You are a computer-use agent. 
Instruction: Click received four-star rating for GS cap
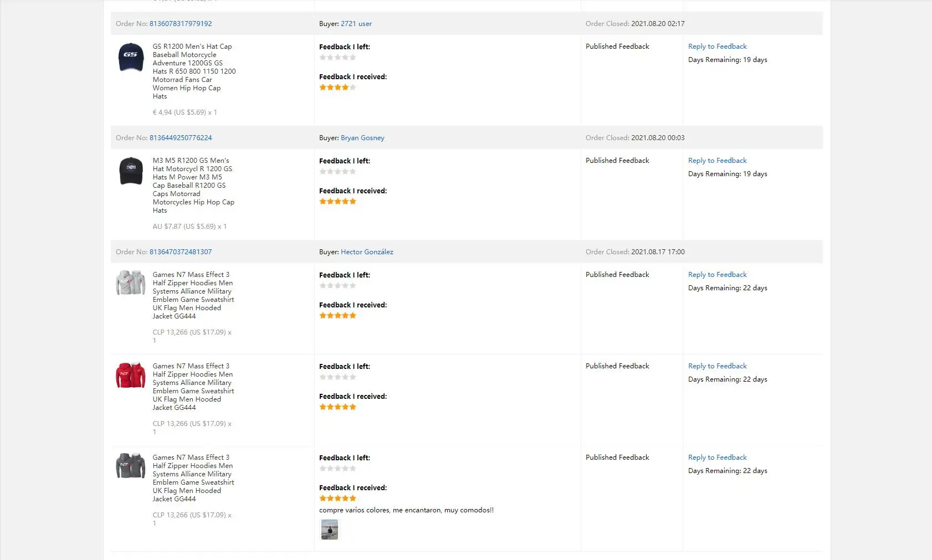(337, 88)
